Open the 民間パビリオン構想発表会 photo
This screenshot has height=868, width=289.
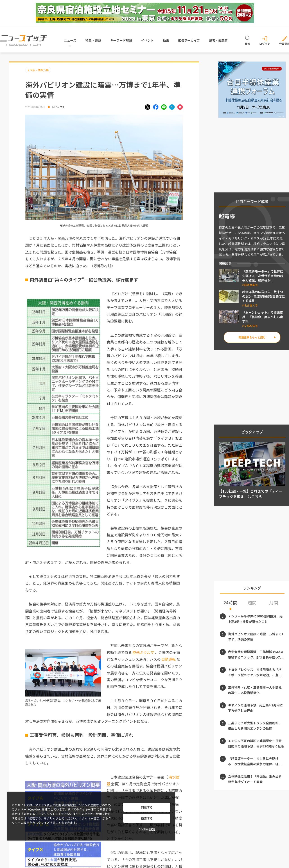click(x=63, y=673)
